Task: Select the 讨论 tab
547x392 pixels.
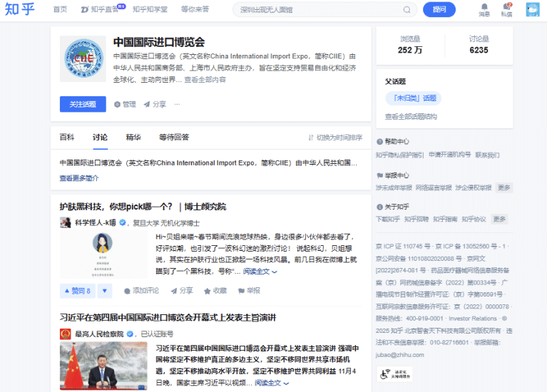Action: (x=100, y=138)
